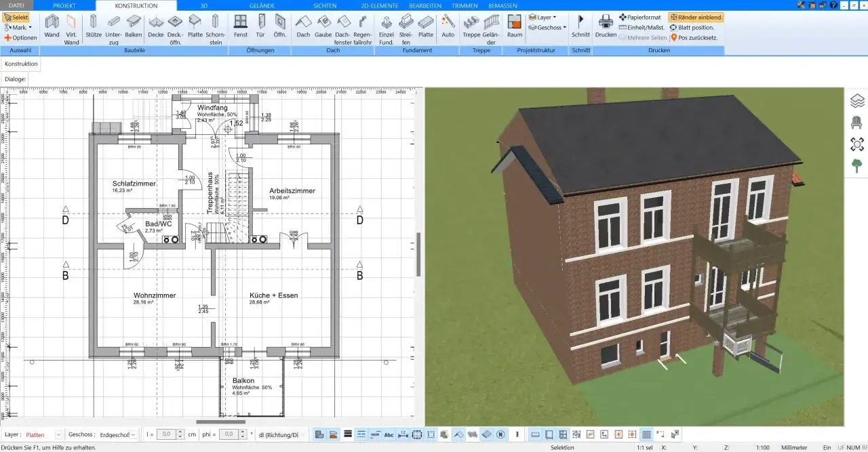Image resolution: width=868 pixels, height=452 pixels.
Task: Toggle the dimension display button in bottom toolbar
Action: pos(403,434)
